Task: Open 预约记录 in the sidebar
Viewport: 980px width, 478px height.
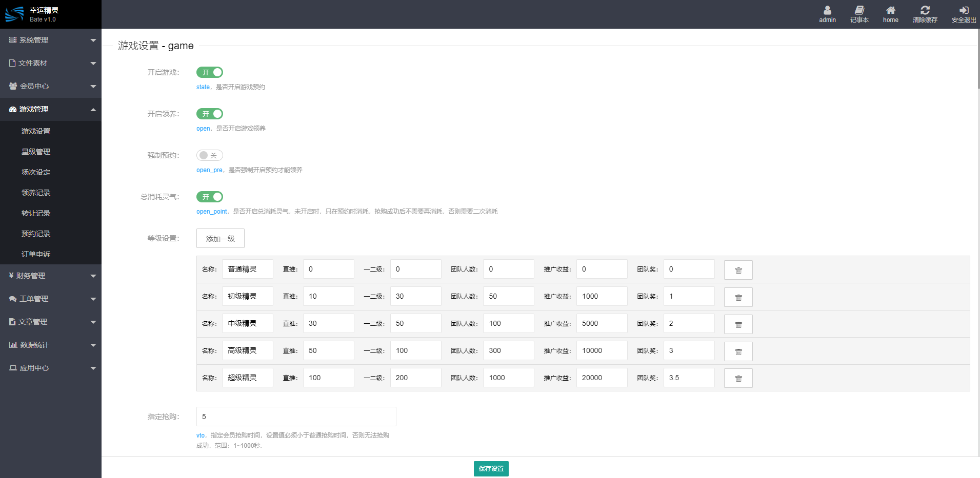Action: 36,234
